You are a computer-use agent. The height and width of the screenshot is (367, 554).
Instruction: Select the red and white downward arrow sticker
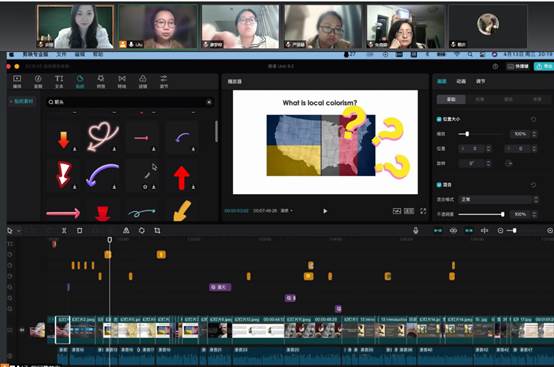click(x=64, y=174)
